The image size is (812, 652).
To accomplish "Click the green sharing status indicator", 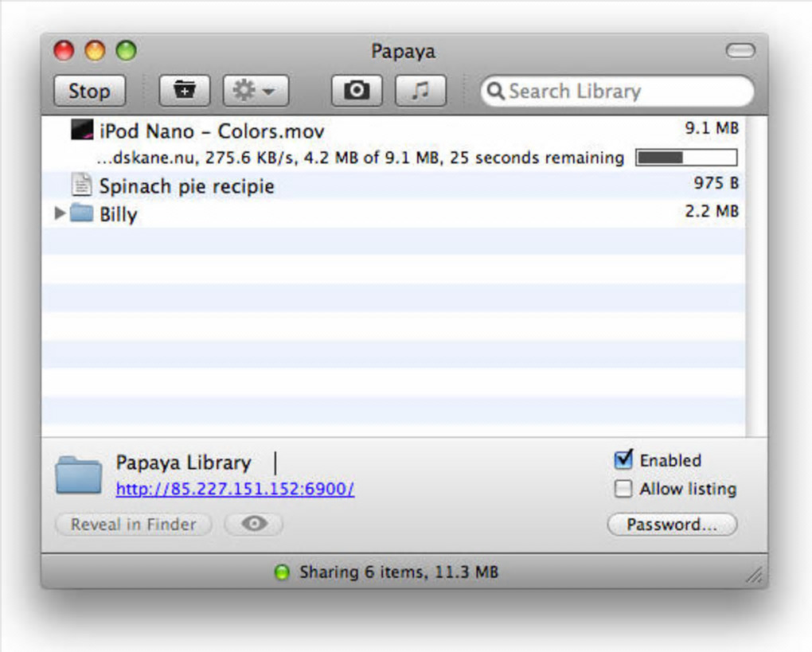I will pyautogui.click(x=282, y=572).
